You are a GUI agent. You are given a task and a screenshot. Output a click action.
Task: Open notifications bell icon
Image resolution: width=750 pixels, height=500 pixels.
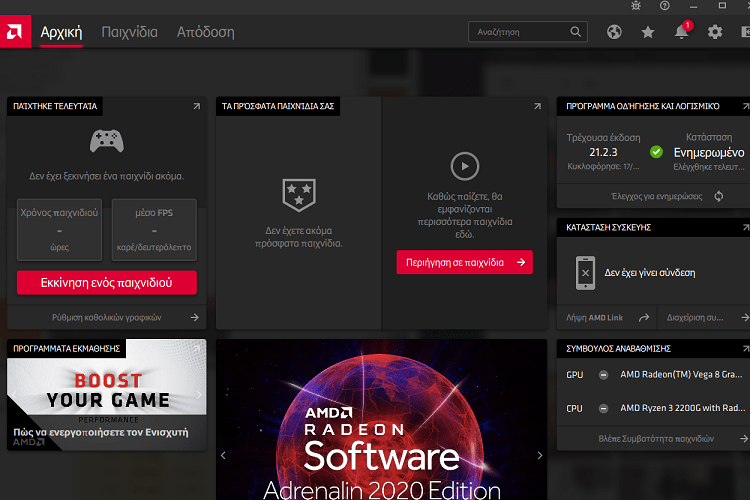(681, 32)
